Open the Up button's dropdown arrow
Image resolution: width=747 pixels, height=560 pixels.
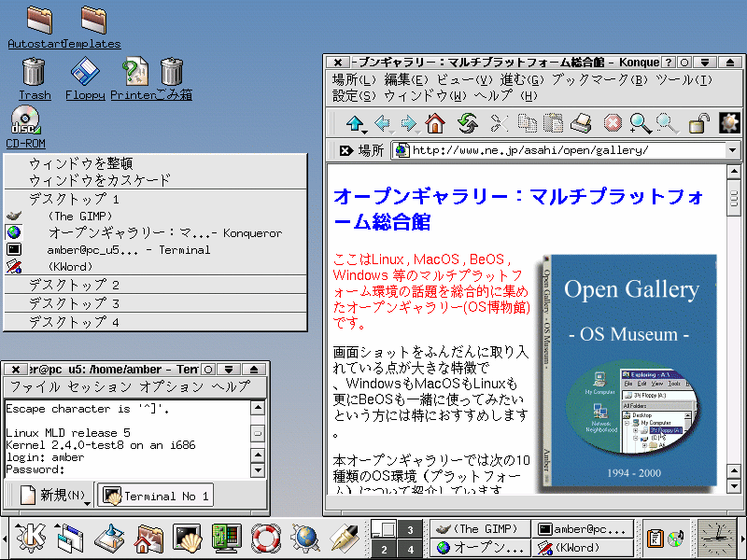pos(365,132)
